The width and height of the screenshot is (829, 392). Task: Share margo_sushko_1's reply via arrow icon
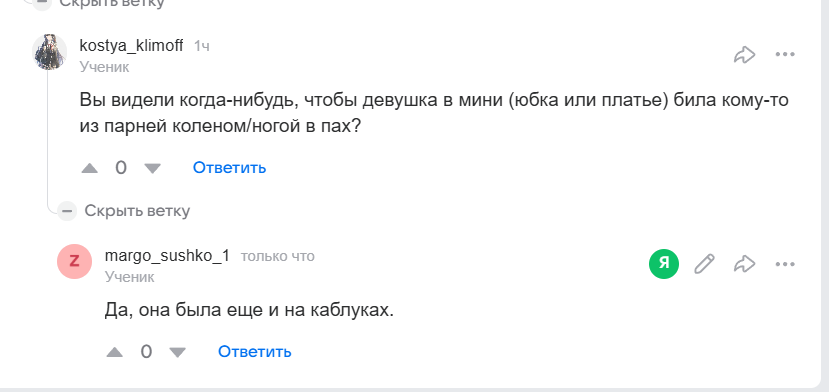(x=744, y=263)
